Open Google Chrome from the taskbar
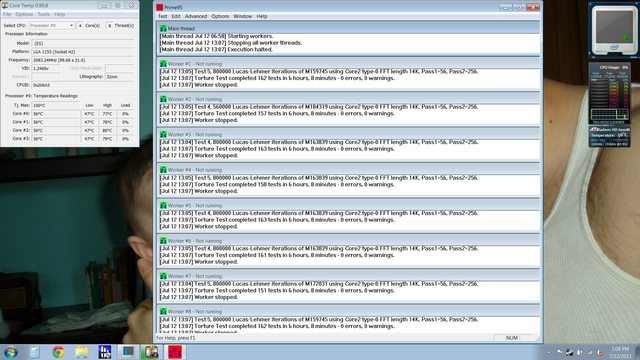The width and height of the screenshot is (640, 360). pyautogui.click(x=58, y=352)
